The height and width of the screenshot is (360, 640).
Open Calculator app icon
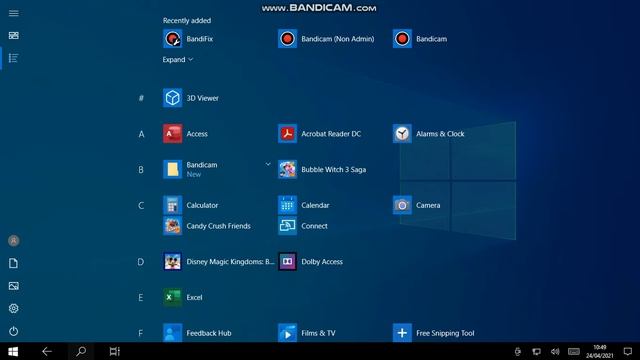coord(173,205)
